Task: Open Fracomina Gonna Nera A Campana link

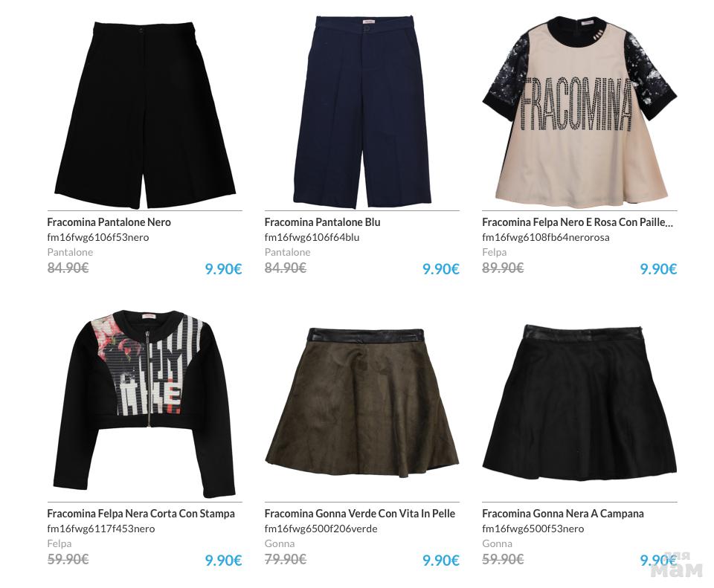Action: pyautogui.click(x=563, y=514)
